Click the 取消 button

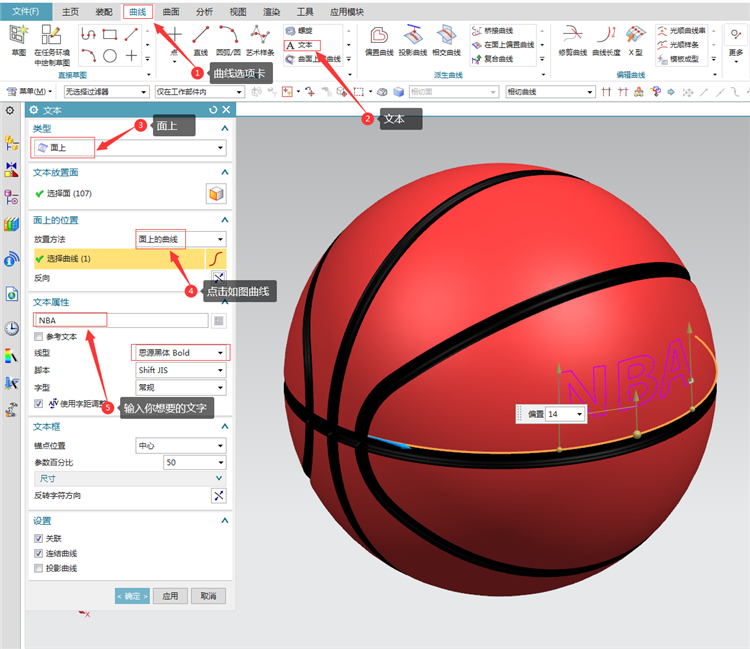click(x=208, y=596)
